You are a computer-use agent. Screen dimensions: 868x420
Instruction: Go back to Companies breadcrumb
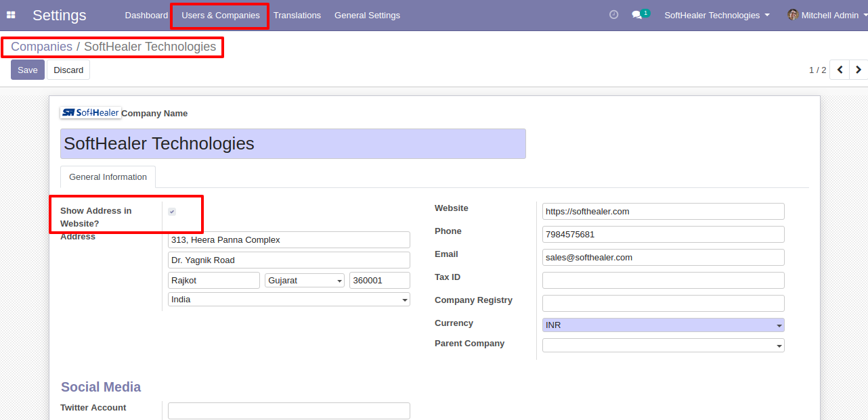(x=41, y=47)
